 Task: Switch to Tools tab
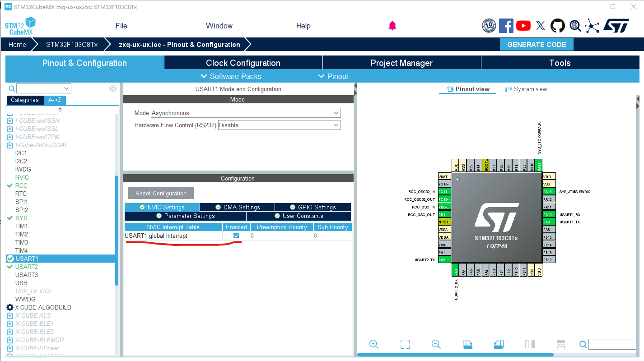point(560,63)
